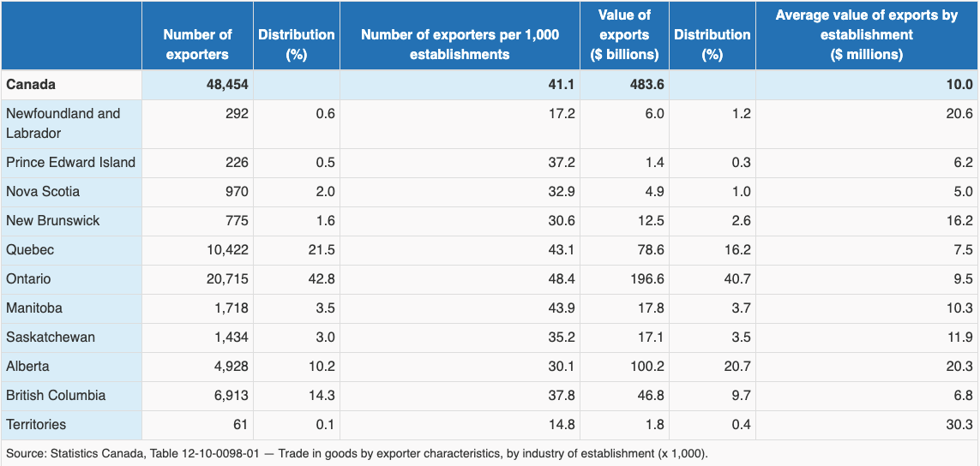The width and height of the screenshot is (980, 466).
Task: Click the Territories row label
Action: click(36, 425)
